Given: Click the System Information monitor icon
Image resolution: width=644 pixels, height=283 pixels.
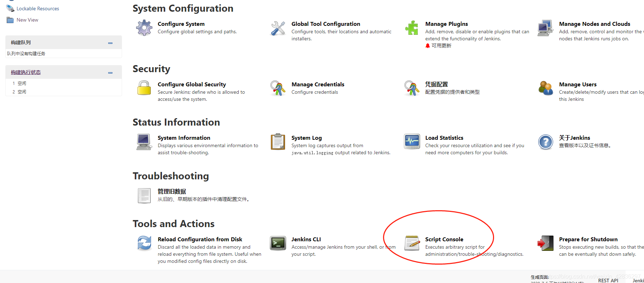Looking at the screenshot, I should [144, 142].
